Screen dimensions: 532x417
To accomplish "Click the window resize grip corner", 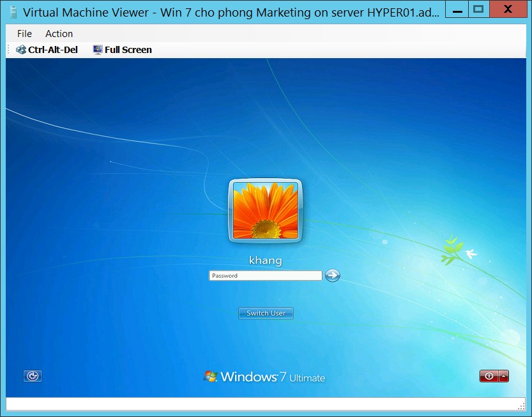I will [522, 407].
